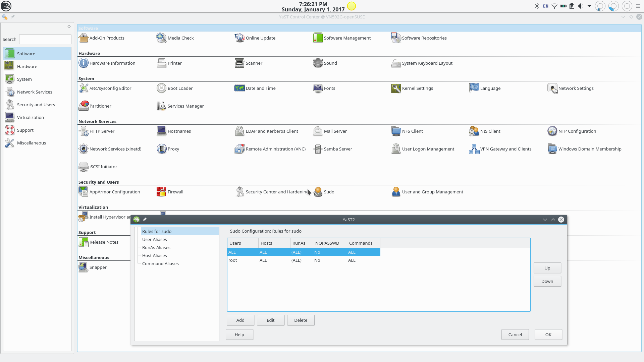This screenshot has height=362, width=644.
Task: Open the top panel hamburger menu
Action: (638, 6)
